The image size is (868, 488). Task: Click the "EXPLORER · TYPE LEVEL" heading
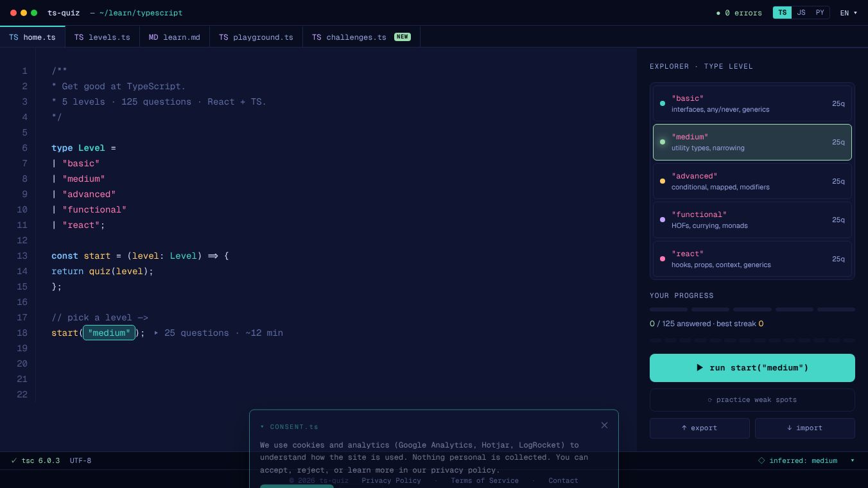tap(701, 66)
